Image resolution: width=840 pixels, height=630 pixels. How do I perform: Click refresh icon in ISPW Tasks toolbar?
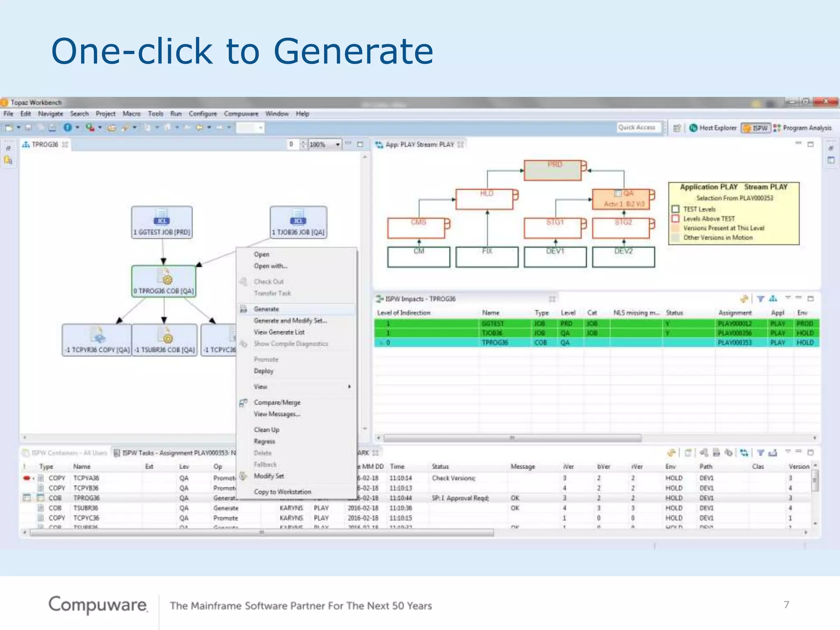point(671,453)
